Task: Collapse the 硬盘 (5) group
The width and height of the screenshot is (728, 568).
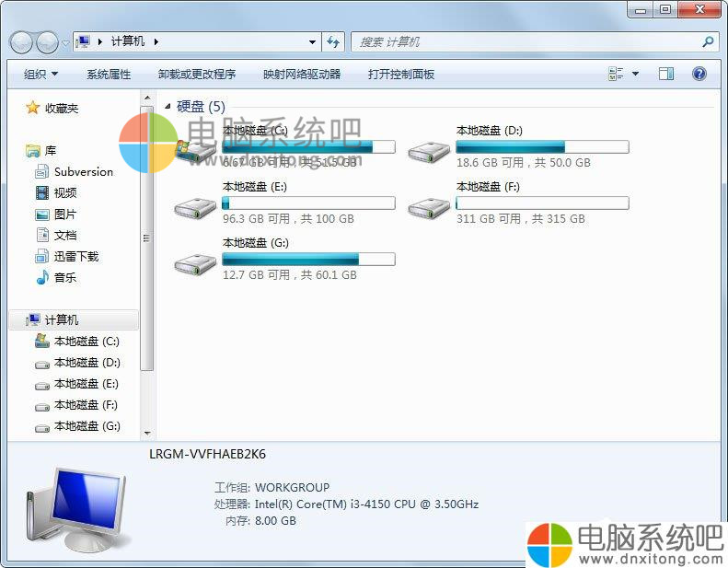Action: coord(168,107)
